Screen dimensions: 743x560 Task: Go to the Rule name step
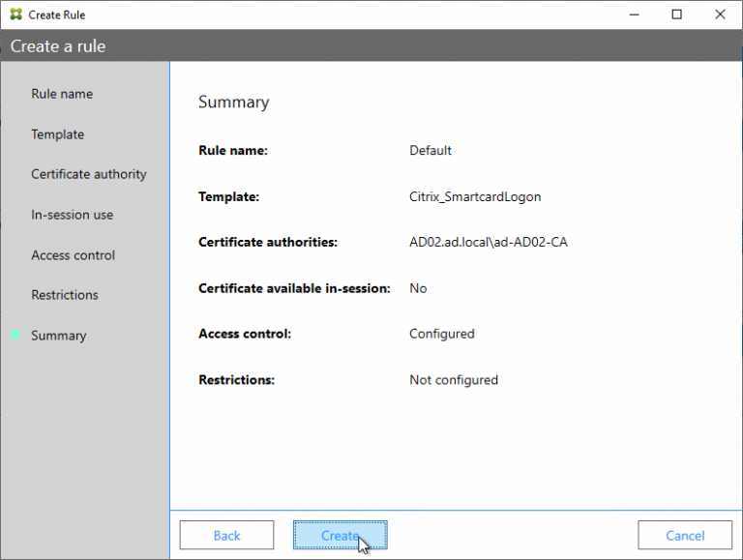62,94
